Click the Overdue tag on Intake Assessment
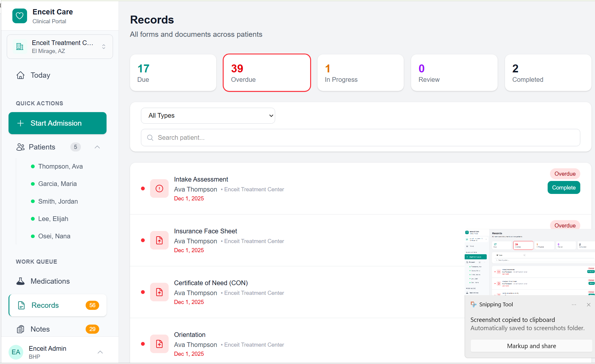The image size is (595, 364). 565,174
